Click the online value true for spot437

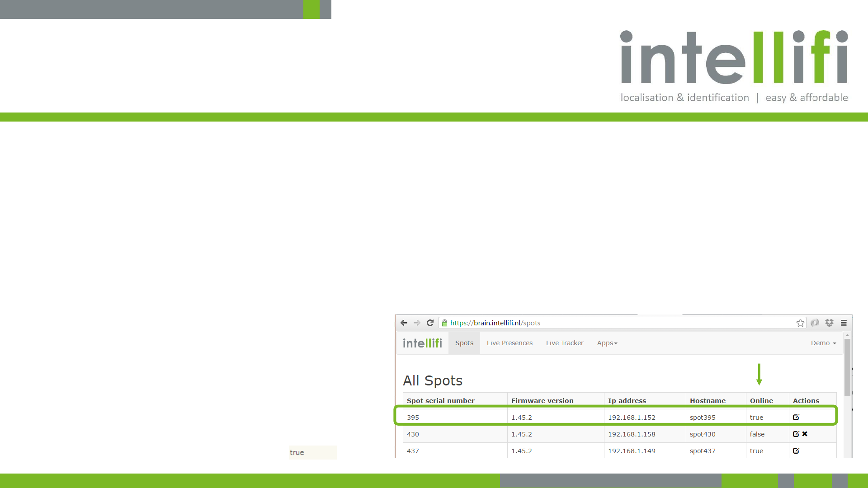coord(756,450)
